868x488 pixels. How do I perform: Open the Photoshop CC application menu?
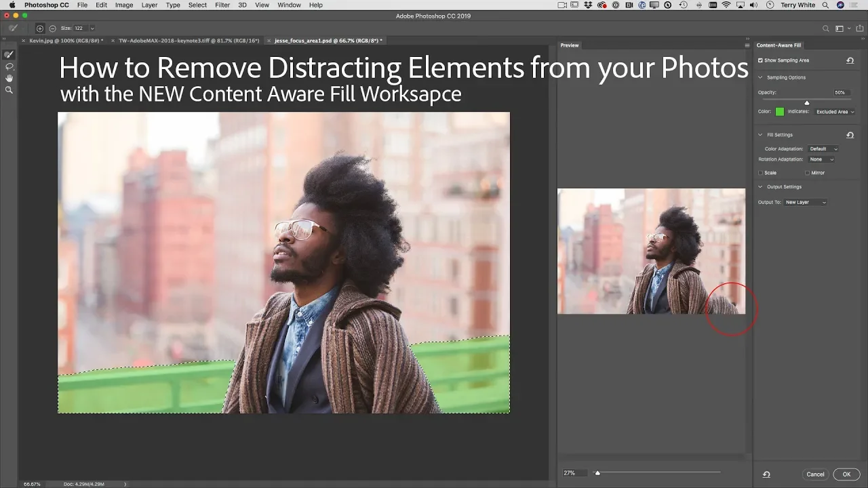(47, 5)
